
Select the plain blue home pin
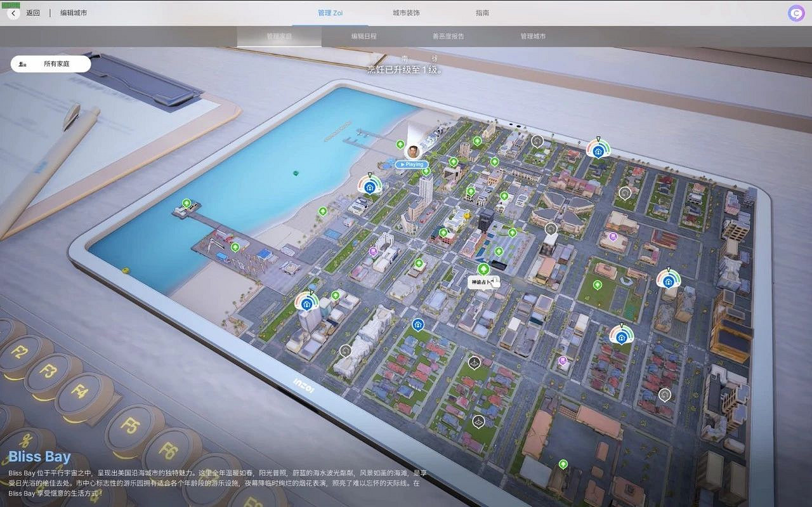click(x=417, y=325)
